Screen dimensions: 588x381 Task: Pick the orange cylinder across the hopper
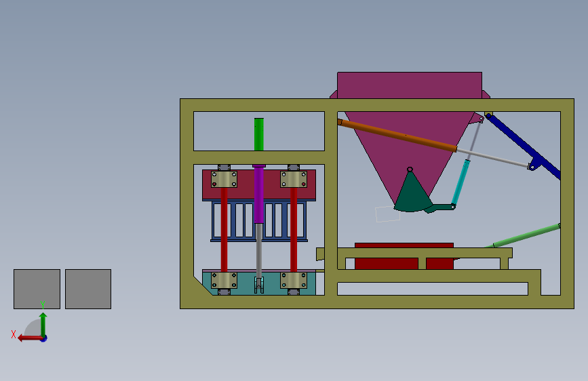coord(397,135)
